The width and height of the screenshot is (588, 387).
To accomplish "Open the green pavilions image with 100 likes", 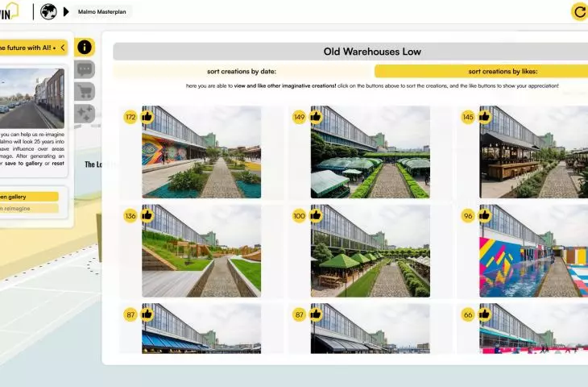I will tap(371, 251).
